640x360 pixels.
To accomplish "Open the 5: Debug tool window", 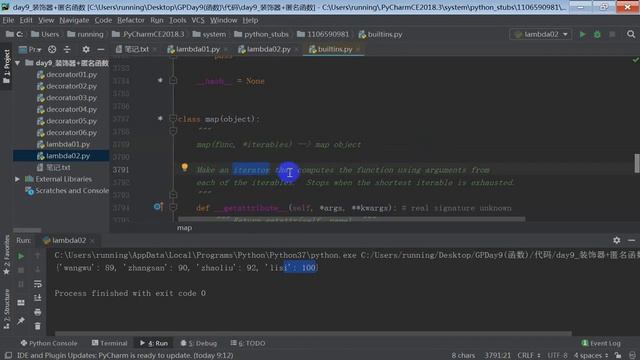I will pyautogui.click(x=199, y=343).
